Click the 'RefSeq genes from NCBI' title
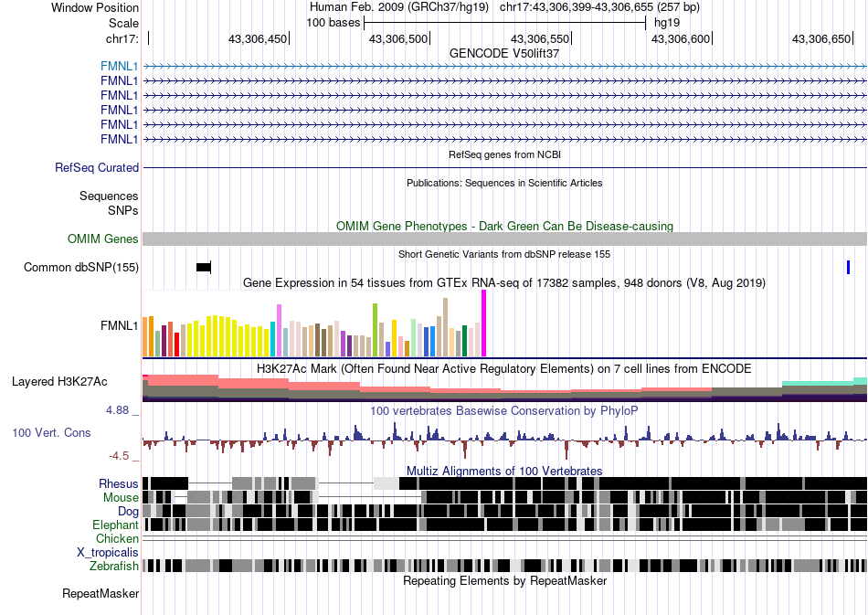Screen dimensions: 868x615 504,154
